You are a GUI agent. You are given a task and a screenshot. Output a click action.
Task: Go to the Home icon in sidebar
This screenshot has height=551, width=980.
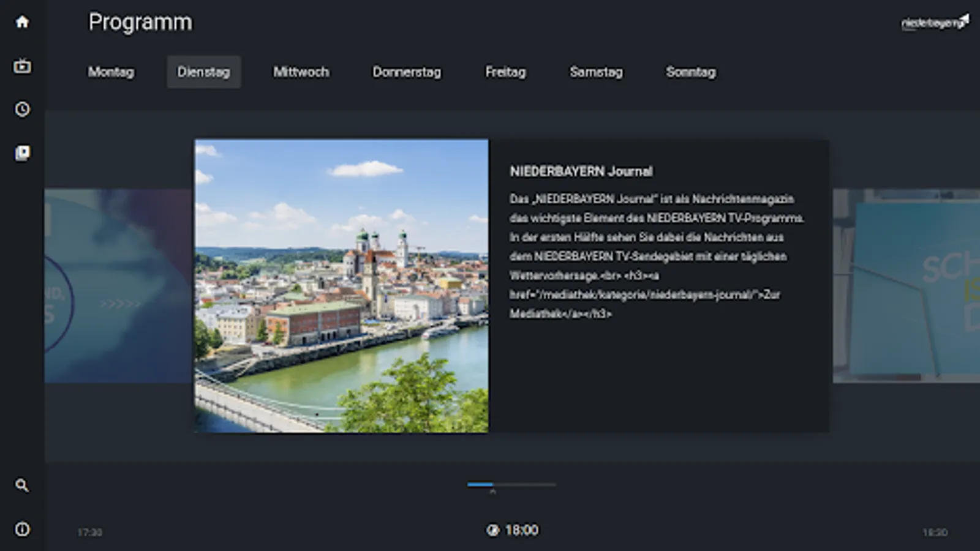coord(22,22)
